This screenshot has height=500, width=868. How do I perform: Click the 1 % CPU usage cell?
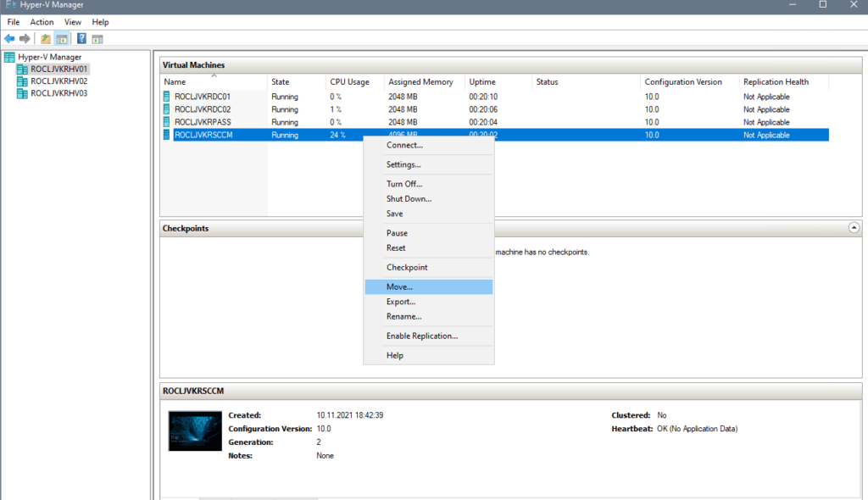336,109
